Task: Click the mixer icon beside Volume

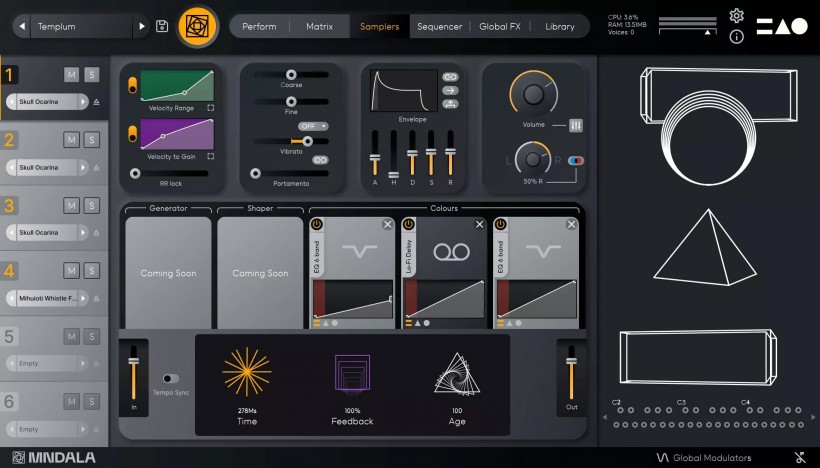Action: [x=576, y=125]
